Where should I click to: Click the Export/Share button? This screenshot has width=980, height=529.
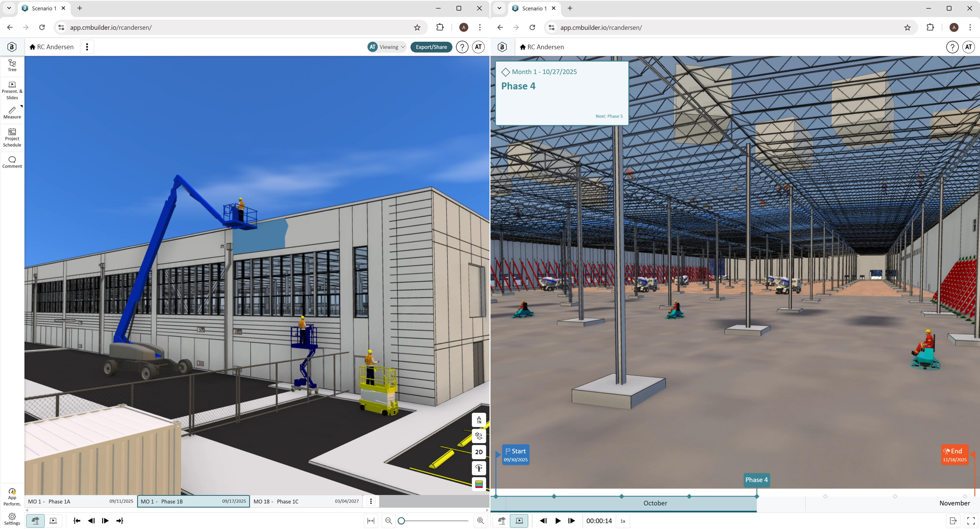click(431, 47)
